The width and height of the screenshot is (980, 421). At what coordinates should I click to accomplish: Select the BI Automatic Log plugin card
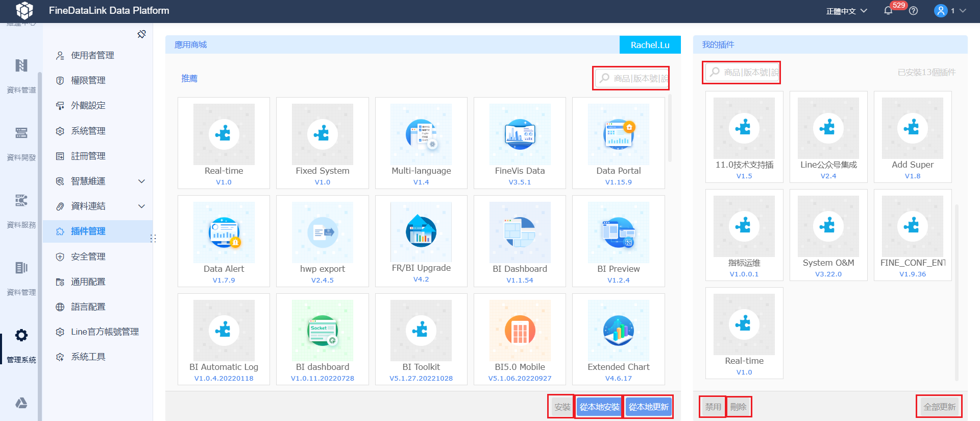pos(224,339)
